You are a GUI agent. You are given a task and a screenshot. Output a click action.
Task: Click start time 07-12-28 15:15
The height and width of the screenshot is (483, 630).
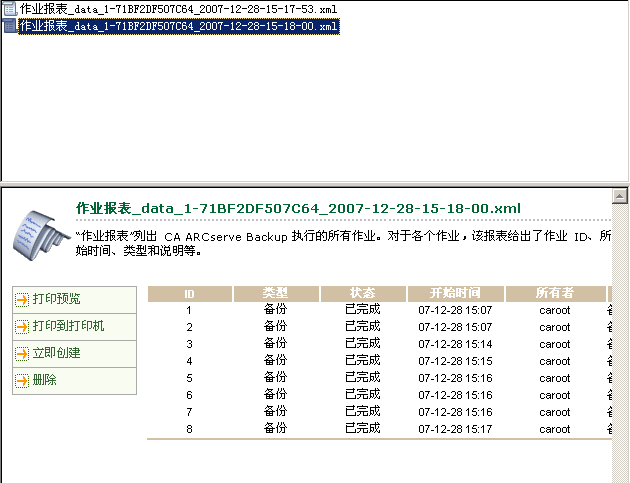455,361
